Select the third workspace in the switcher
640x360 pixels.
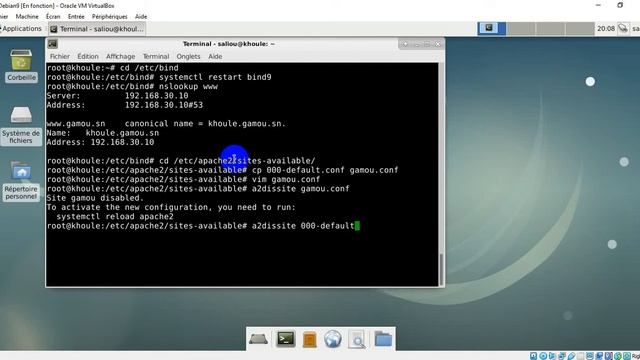[550, 29]
